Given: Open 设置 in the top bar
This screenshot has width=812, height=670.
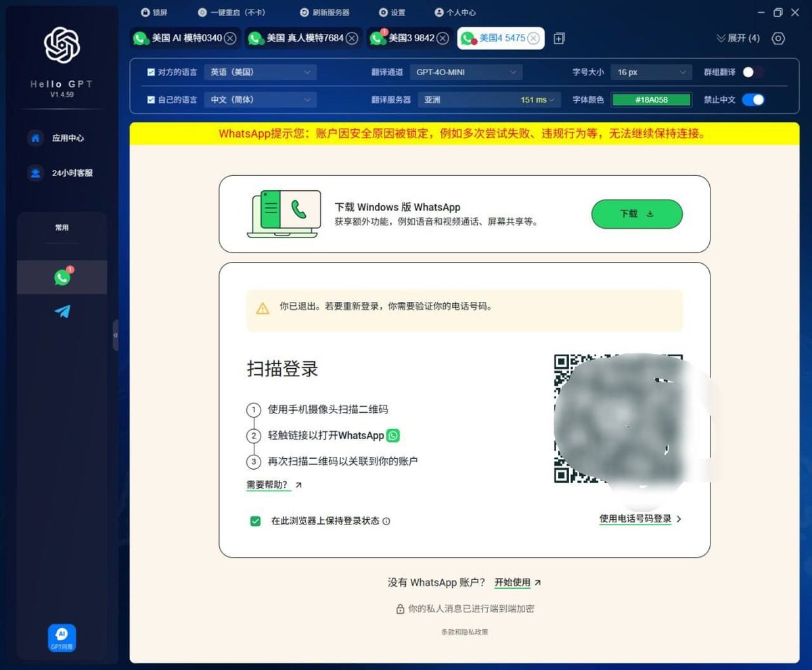Looking at the screenshot, I should click(x=392, y=12).
